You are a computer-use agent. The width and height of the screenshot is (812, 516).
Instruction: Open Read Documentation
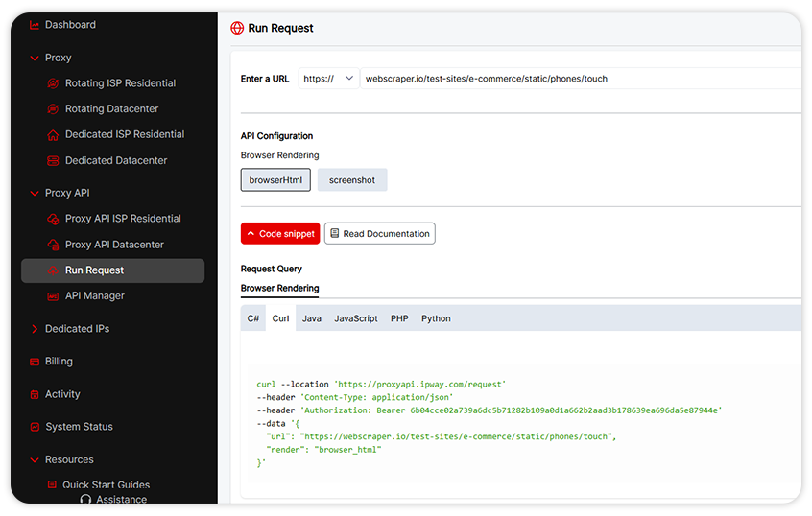point(380,234)
